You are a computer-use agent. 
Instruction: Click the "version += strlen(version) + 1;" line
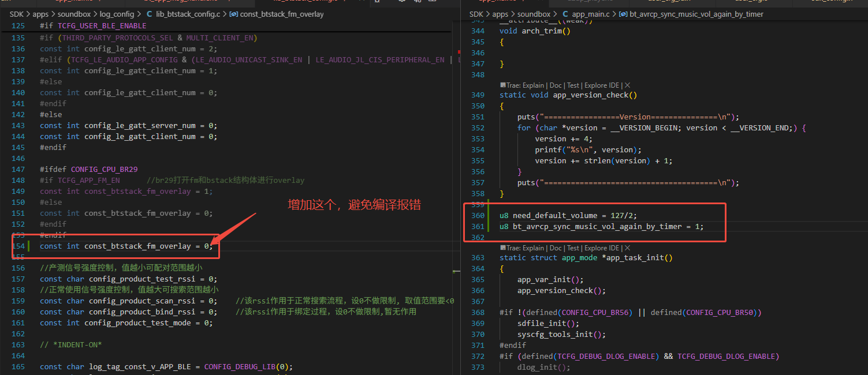[604, 161]
